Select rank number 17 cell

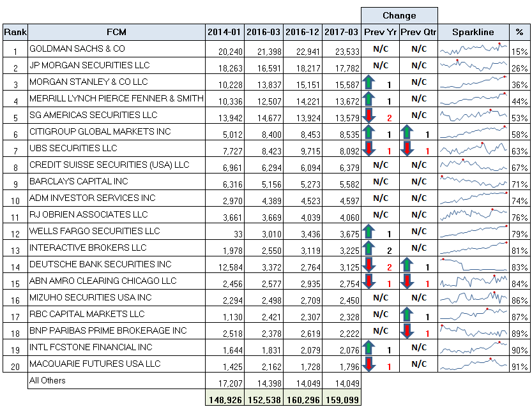pyautogui.click(x=15, y=314)
